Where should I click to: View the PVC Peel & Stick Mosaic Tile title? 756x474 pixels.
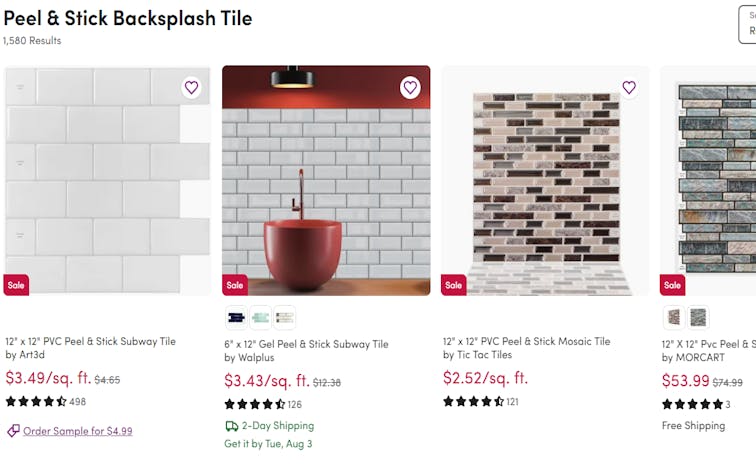[526, 341]
